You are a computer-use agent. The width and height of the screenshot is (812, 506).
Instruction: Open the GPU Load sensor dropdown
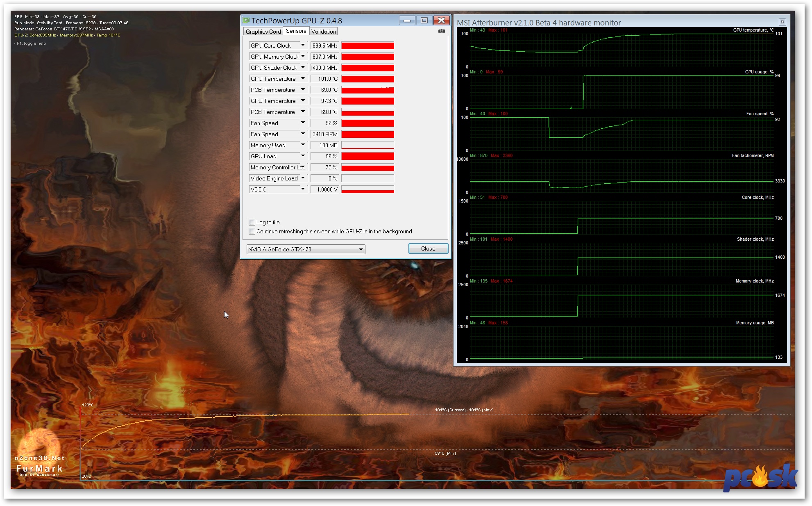coord(303,156)
